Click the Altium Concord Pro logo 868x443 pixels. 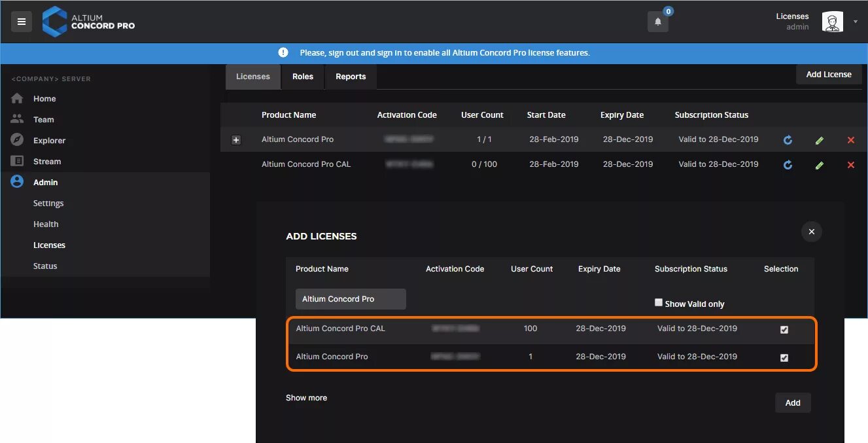tap(89, 22)
